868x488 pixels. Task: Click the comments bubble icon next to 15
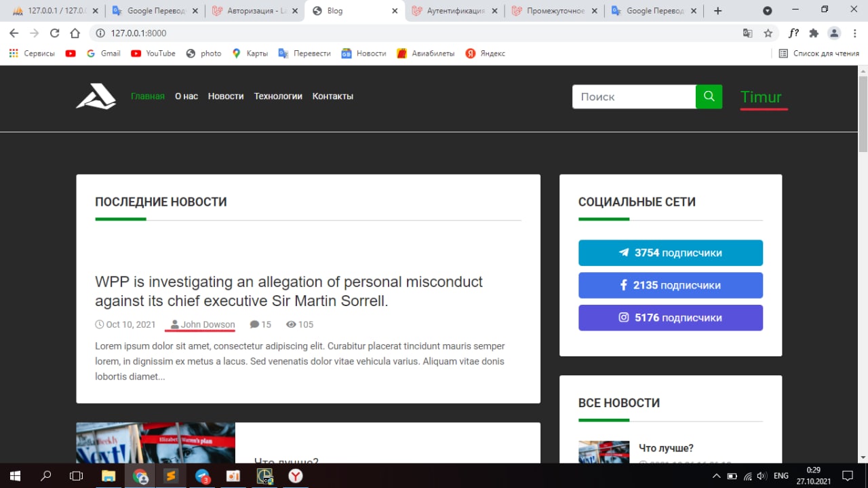pos(254,324)
